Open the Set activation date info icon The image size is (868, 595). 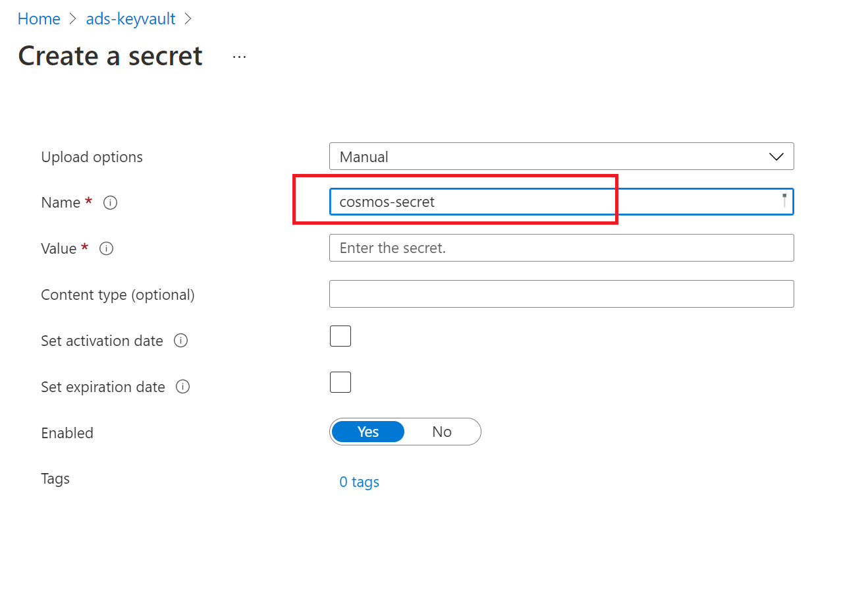pyautogui.click(x=180, y=341)
